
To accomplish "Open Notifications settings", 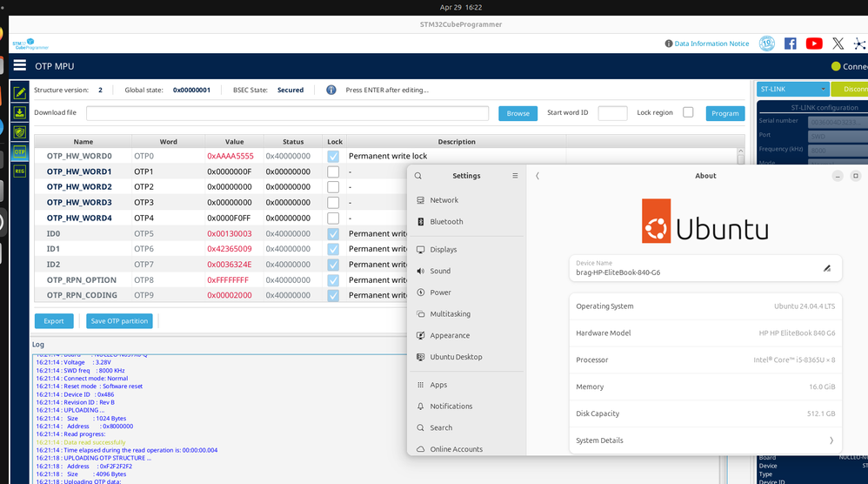I will tap(467, 406).
